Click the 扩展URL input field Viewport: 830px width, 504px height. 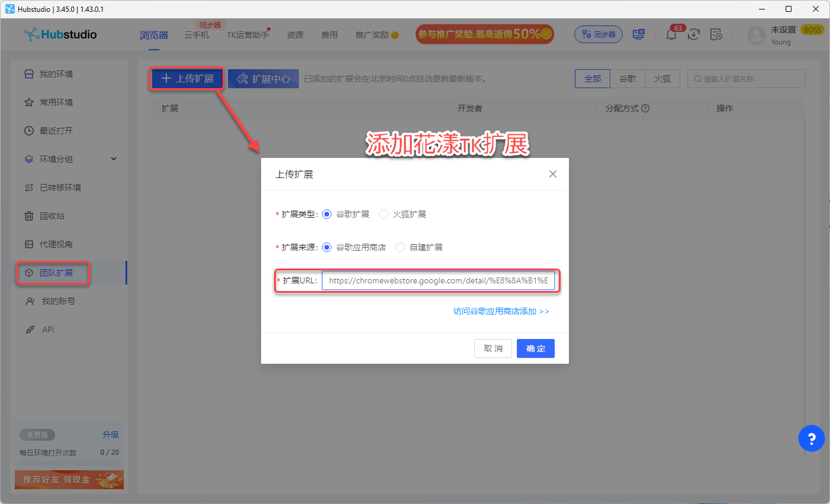tap(438, 280)
